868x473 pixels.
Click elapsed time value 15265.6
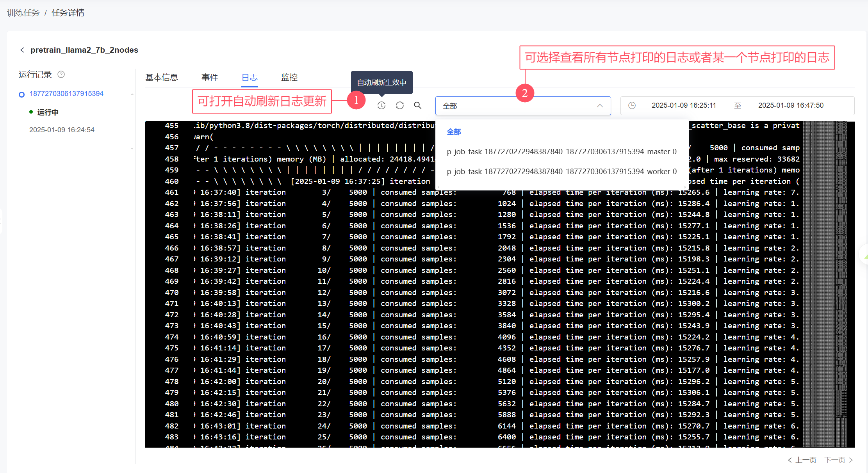(694, 192)
